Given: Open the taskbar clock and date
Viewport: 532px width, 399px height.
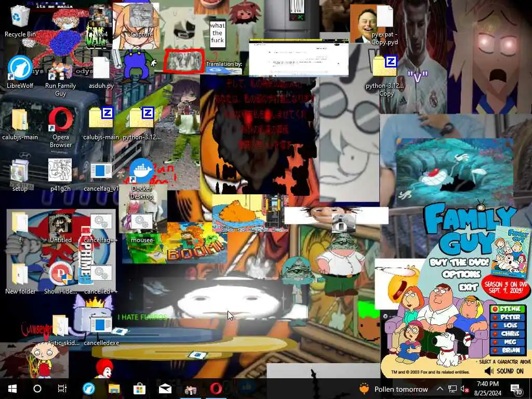Looking at the screenshot, I should [487, 389].
